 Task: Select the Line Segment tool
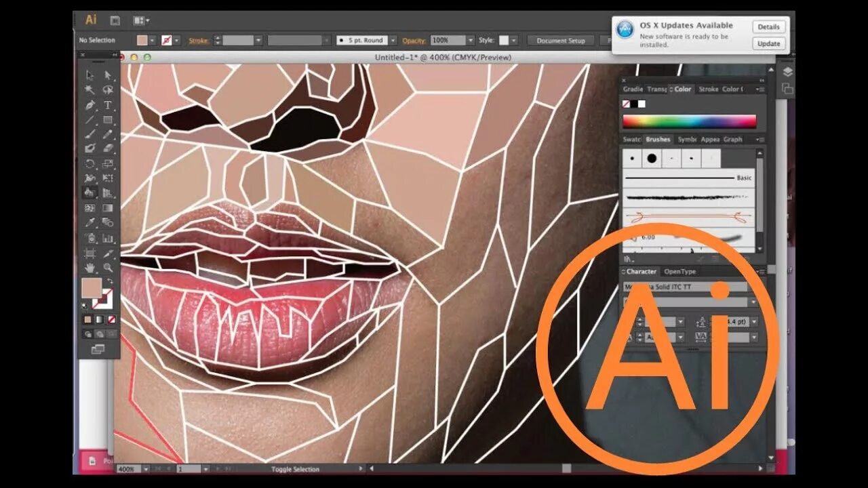click(90, 119)
